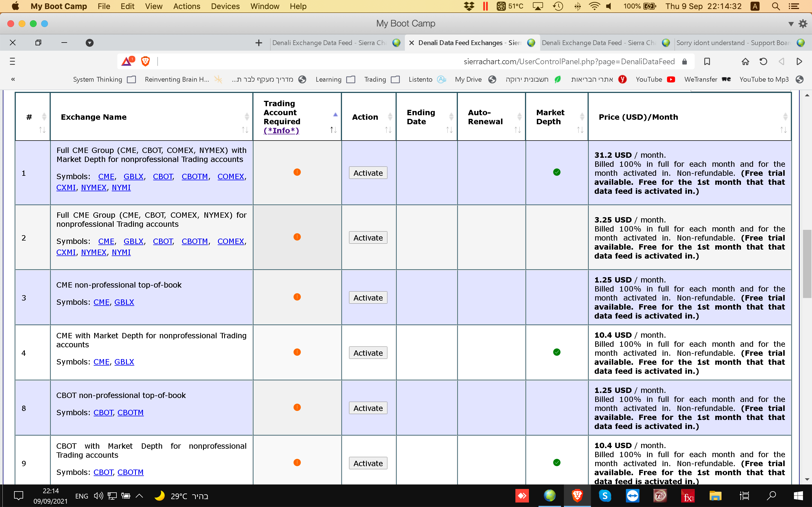
Task: Open TeamViewer from the Windows taskbar
Action: pyautogui.click(x=632, y=496)
